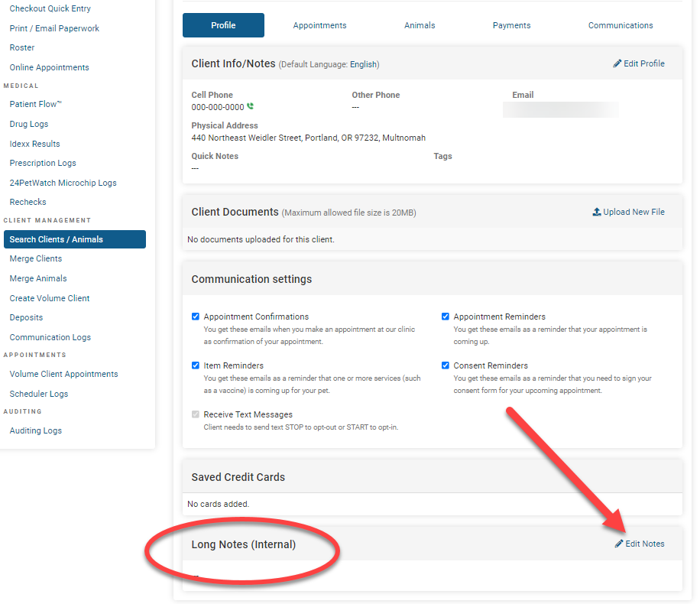Image resolution: width=700 pixels, height=604 pixels.
Task: Select Merge Clients in sidebar
Action: [x=36, y=258]
